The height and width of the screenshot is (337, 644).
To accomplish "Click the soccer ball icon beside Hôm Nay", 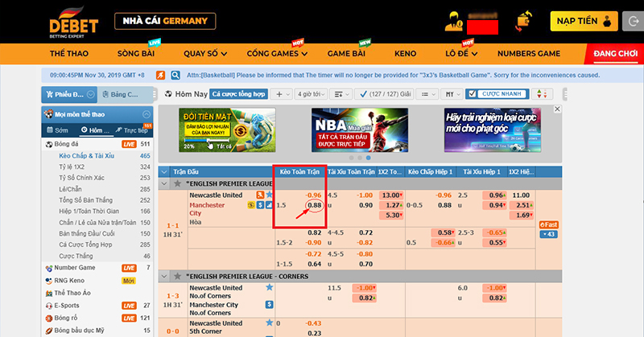I will point(168,94).
